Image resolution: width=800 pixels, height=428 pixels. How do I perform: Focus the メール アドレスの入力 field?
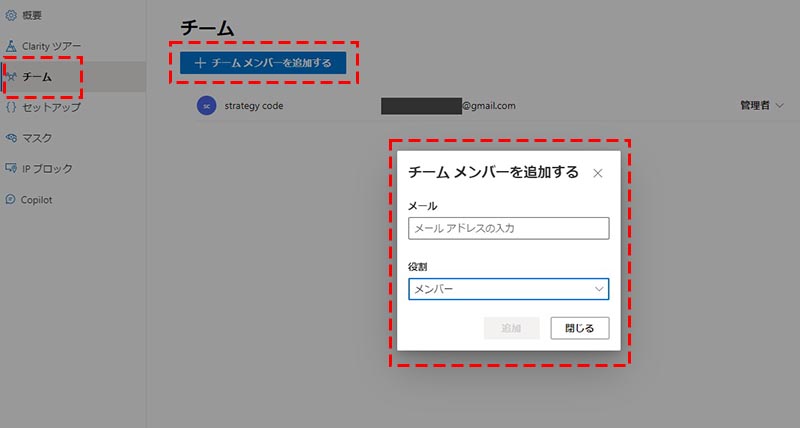pyautogui.click(x=508, y=229)
